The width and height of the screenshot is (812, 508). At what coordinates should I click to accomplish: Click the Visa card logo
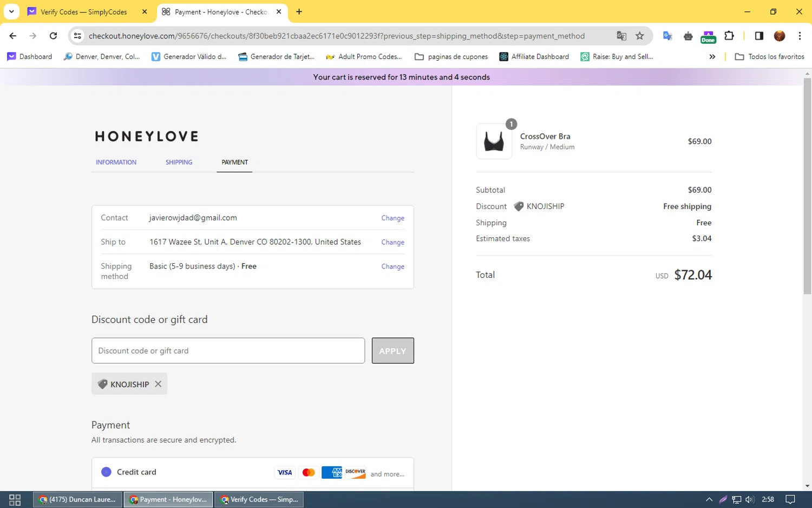285,472
